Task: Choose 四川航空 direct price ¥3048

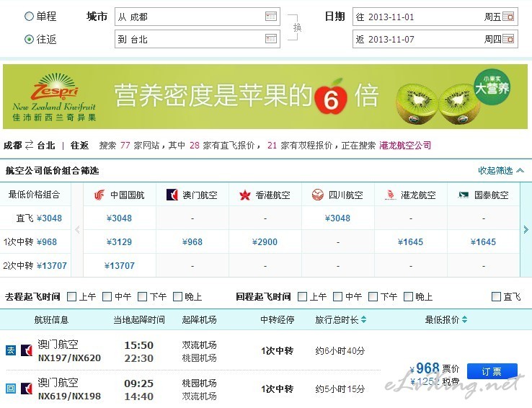Action: pos(337,218)
